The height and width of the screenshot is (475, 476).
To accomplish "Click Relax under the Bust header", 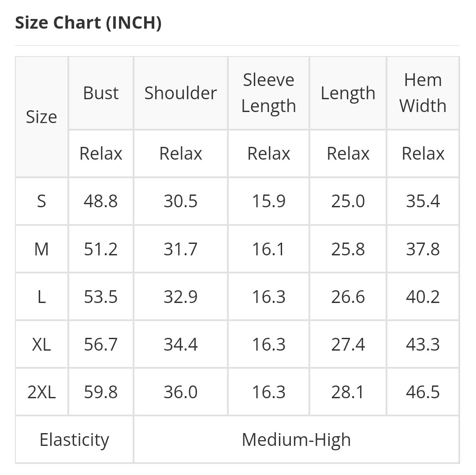I will coord(101,153).
